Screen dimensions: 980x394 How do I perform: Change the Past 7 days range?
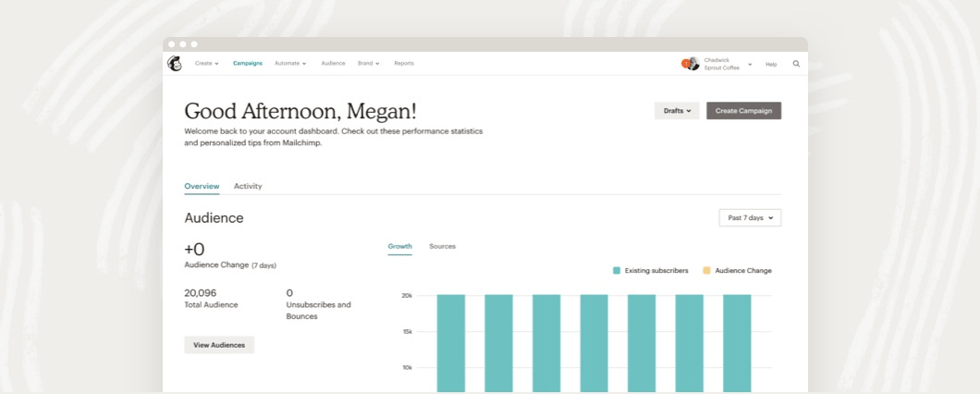pos(750,218)
